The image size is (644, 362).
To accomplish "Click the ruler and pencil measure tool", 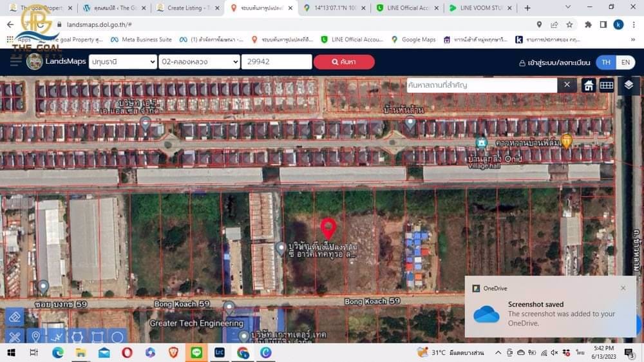I will click(14, 337).
